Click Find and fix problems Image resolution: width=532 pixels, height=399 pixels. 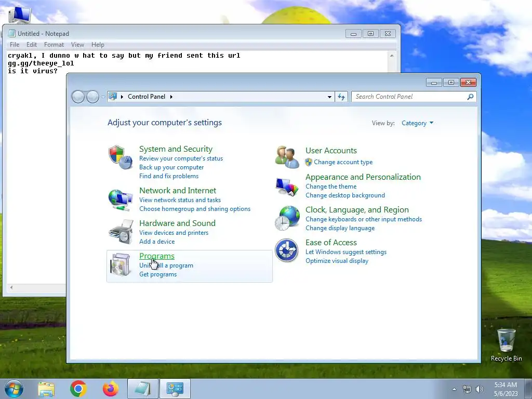point(169,176)
